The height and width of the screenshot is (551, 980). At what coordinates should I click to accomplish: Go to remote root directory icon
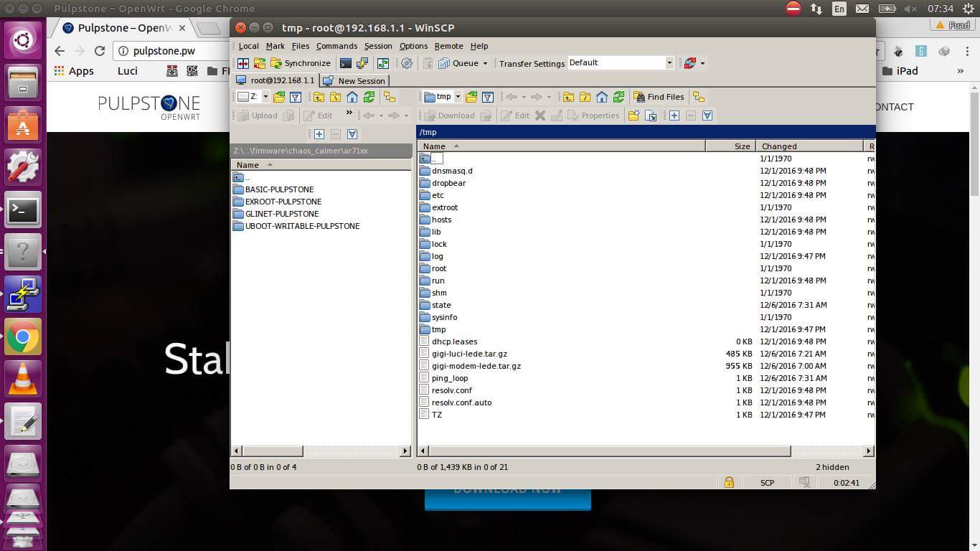tap(585, 97)
